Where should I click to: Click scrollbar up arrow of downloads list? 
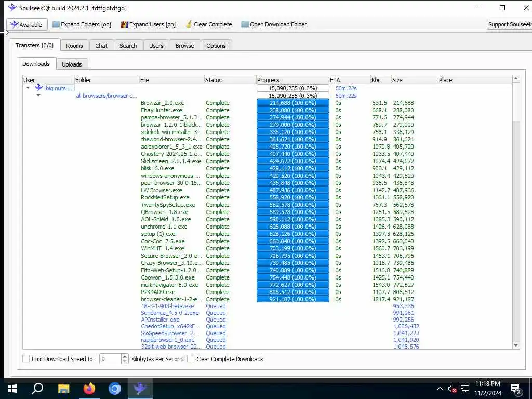pos(516,79)
